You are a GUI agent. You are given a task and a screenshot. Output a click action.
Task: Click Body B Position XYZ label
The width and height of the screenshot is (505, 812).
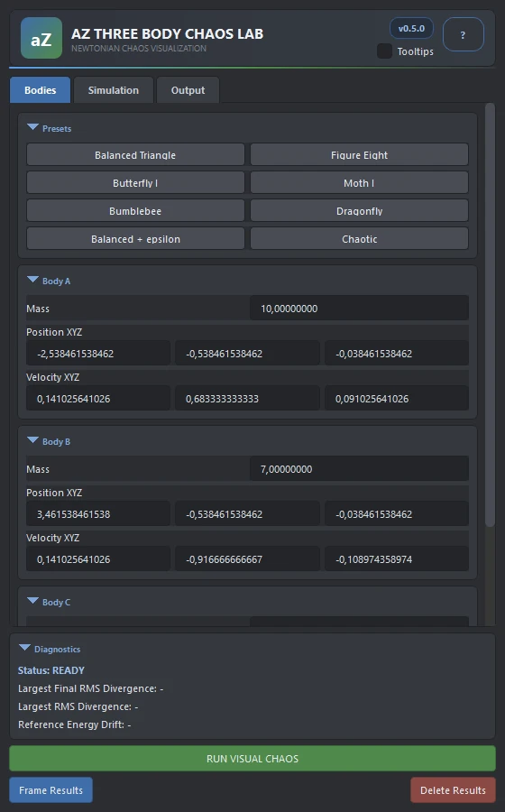pos(54,493)
